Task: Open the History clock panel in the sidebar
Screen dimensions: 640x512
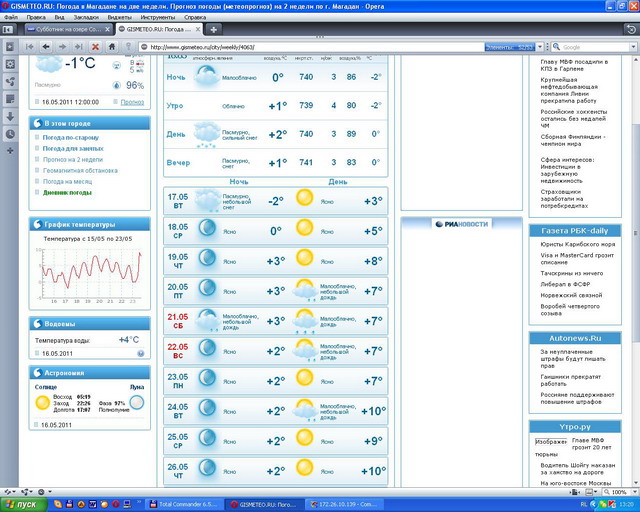Action: tap(9, 133)
